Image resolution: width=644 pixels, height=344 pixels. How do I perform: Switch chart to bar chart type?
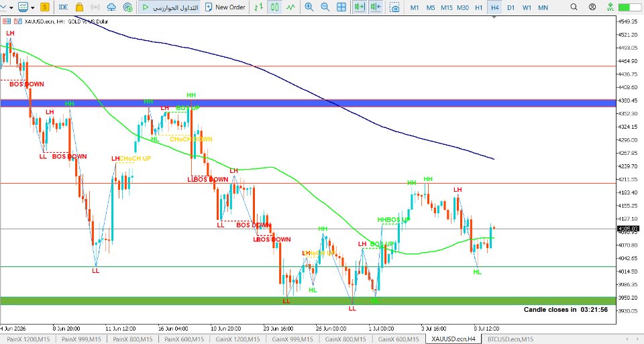[259, 7]
